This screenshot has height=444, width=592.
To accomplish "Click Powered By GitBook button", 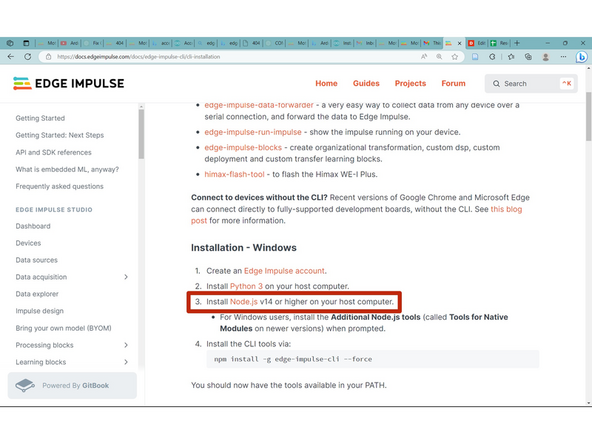I will pyautogui.click(x=72, y=385).
